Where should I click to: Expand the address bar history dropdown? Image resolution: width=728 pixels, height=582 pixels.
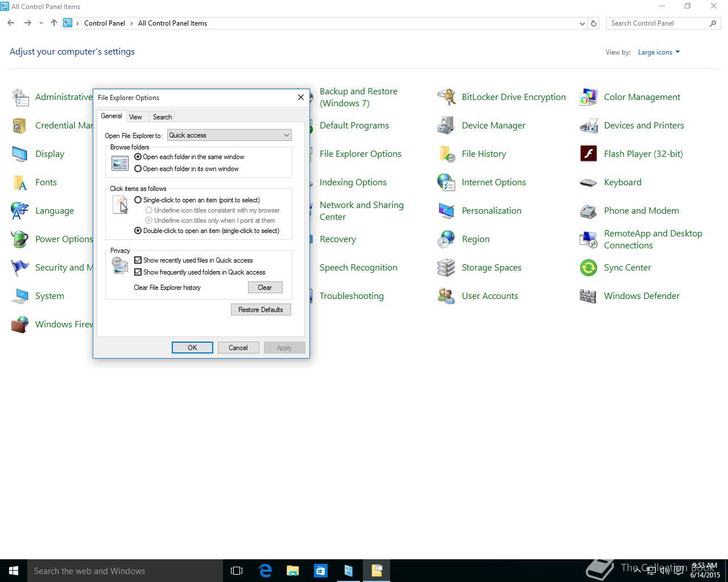582,23
